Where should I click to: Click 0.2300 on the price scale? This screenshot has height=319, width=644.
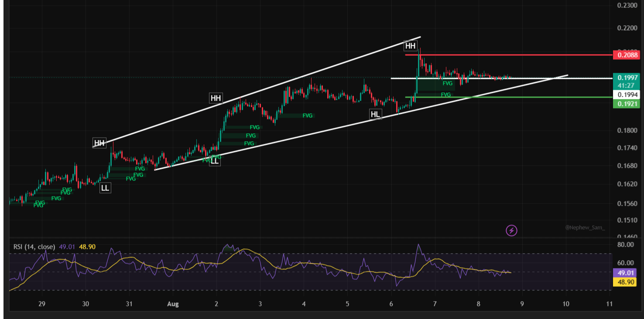click(x=628, y=5)
